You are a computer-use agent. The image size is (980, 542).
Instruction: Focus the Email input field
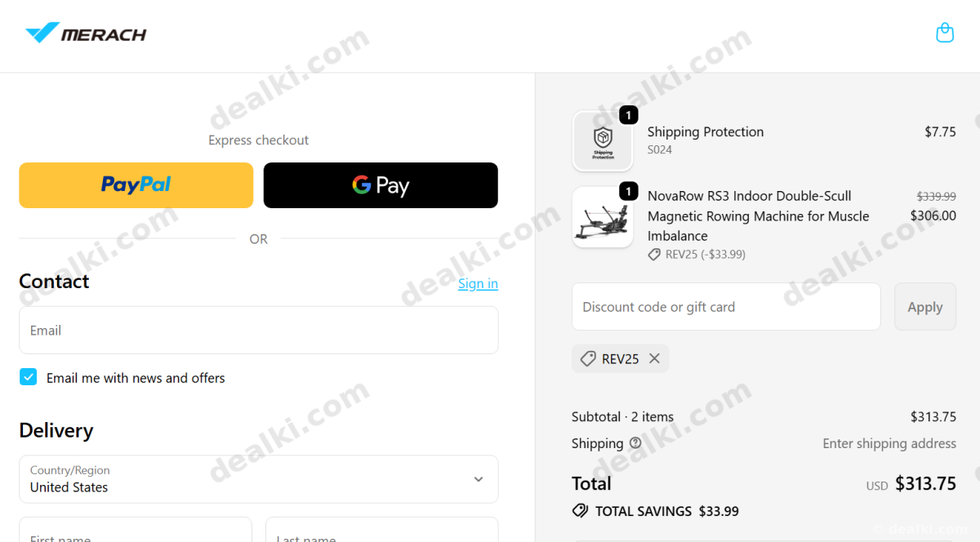[258, 331]
